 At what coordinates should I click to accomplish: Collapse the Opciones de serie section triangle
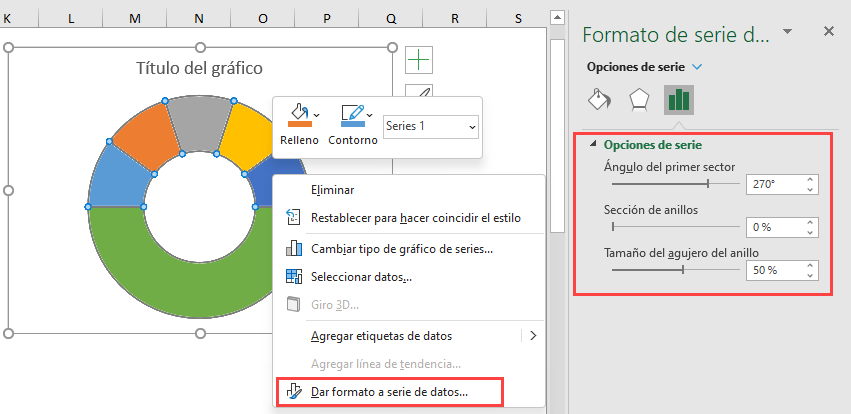pyautogui.click(x=593, y=144)
